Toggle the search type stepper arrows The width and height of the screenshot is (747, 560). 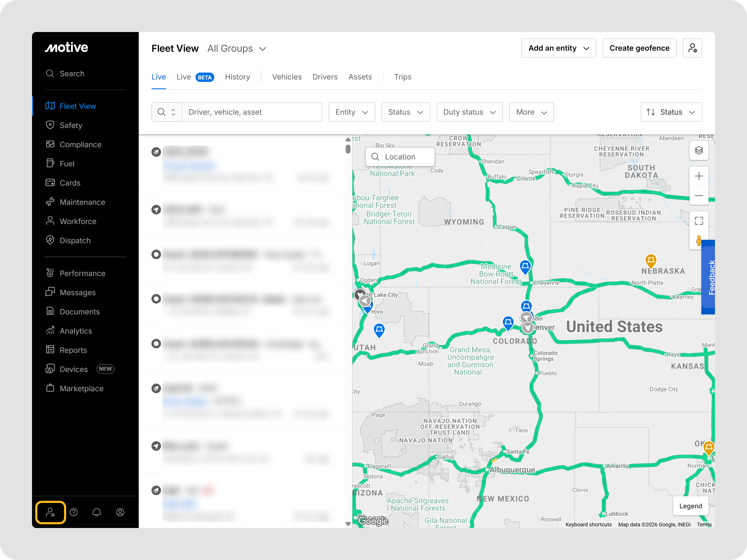pos(173,112)
